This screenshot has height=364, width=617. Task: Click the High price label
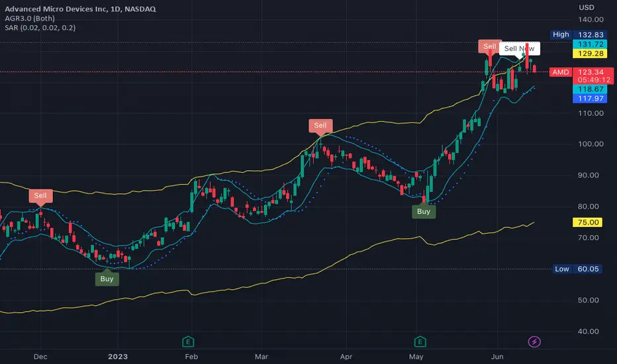point(561,34)
